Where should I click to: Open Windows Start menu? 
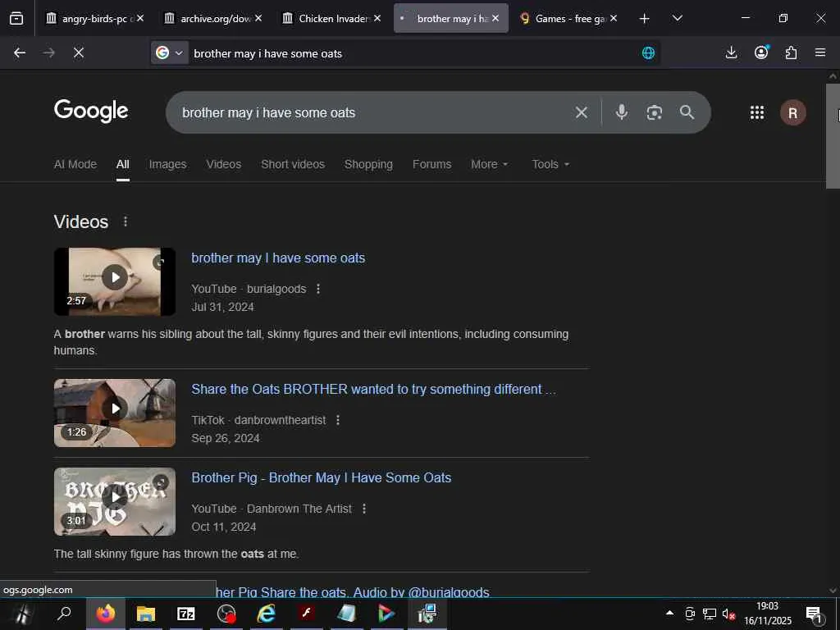[22, 614]
